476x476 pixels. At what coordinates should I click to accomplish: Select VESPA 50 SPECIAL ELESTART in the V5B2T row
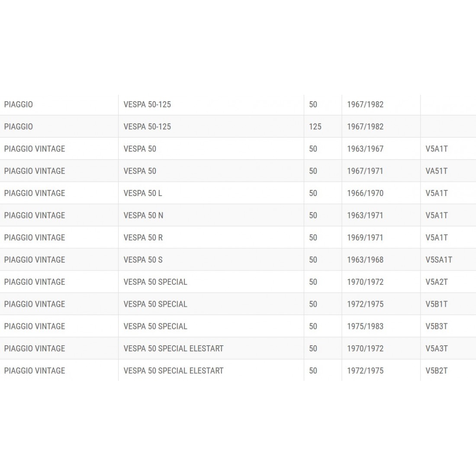(x=174, y=370)
